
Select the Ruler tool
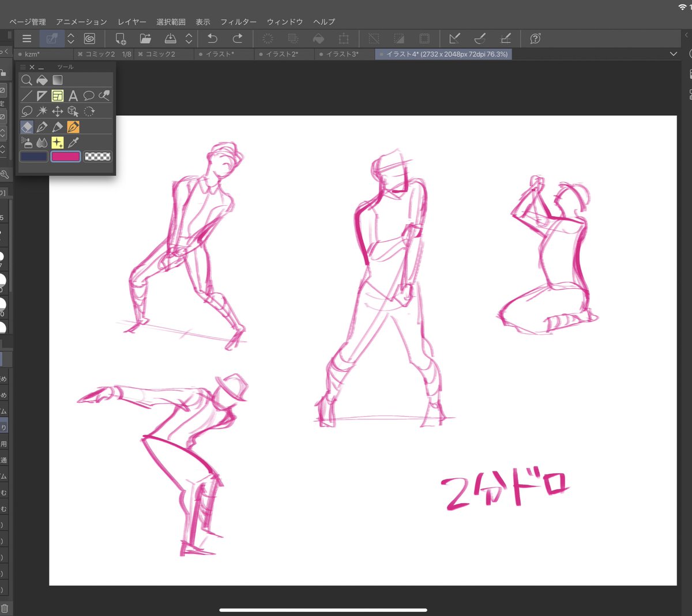click(42, 96)
